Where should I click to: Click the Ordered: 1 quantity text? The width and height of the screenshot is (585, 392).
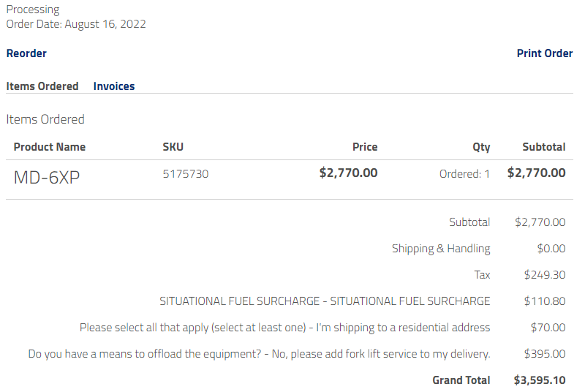tap(464, 174)
